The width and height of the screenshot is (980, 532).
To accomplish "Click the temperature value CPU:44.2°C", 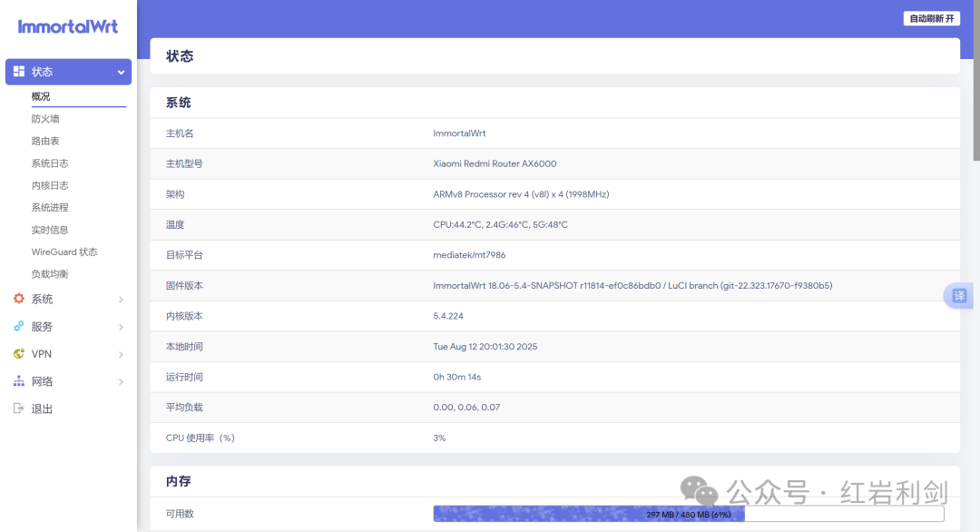I will tap(500, 224).
